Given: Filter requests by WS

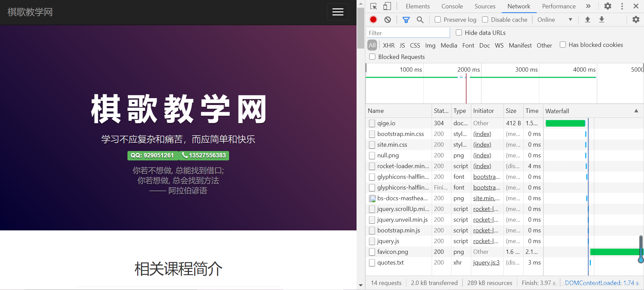Looking at the screenshot, I should (499, 45).
